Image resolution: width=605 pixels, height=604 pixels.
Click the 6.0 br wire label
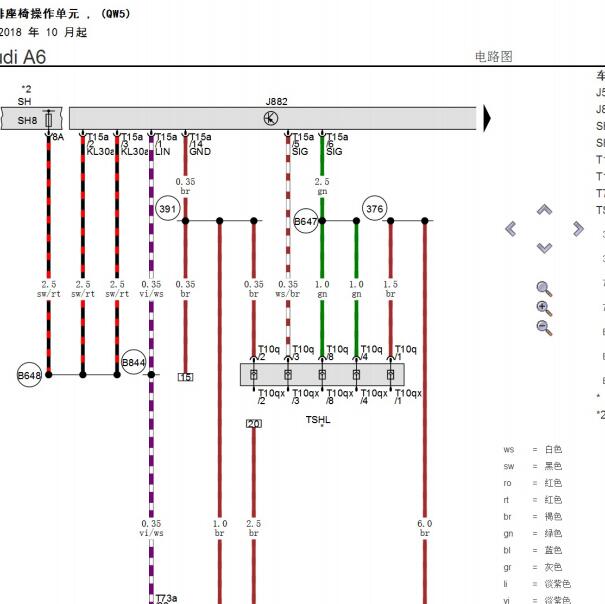424,528
